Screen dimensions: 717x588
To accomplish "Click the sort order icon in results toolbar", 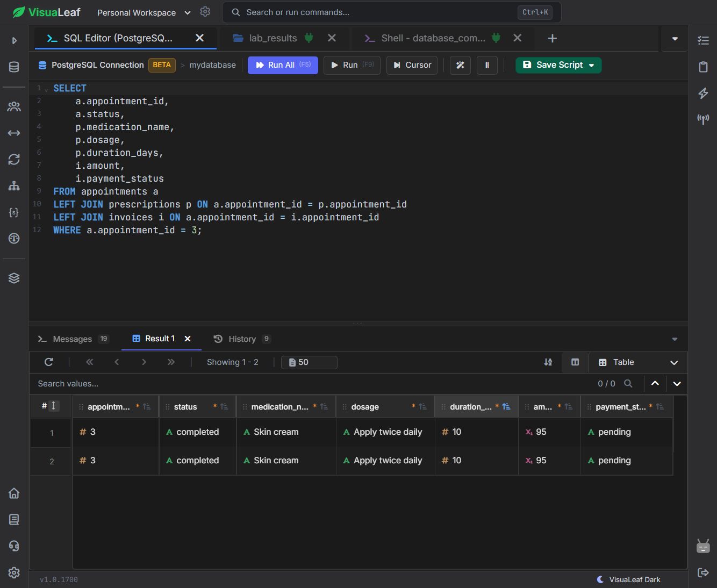I will click(548, 362).
